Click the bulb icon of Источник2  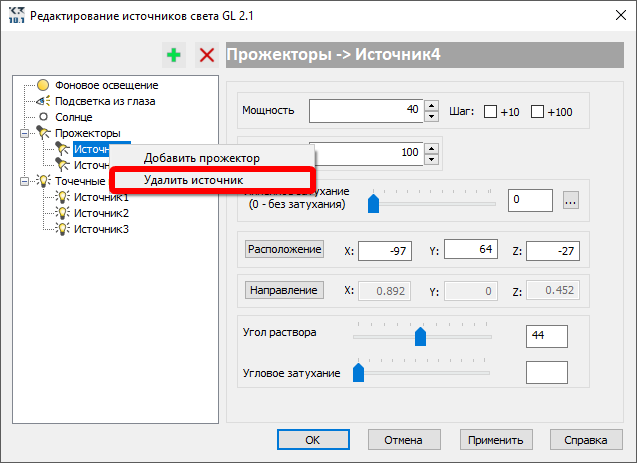click(62, 213)
